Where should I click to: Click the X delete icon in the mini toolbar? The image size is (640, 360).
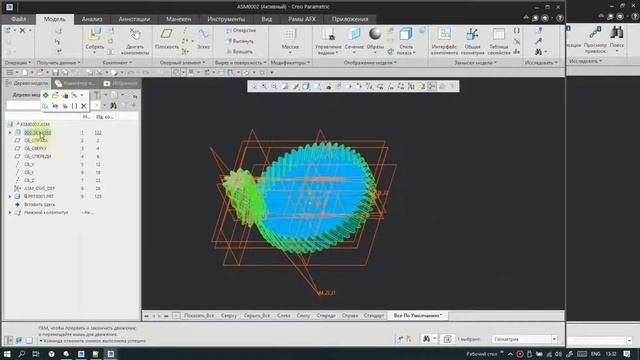pos(84,106)
